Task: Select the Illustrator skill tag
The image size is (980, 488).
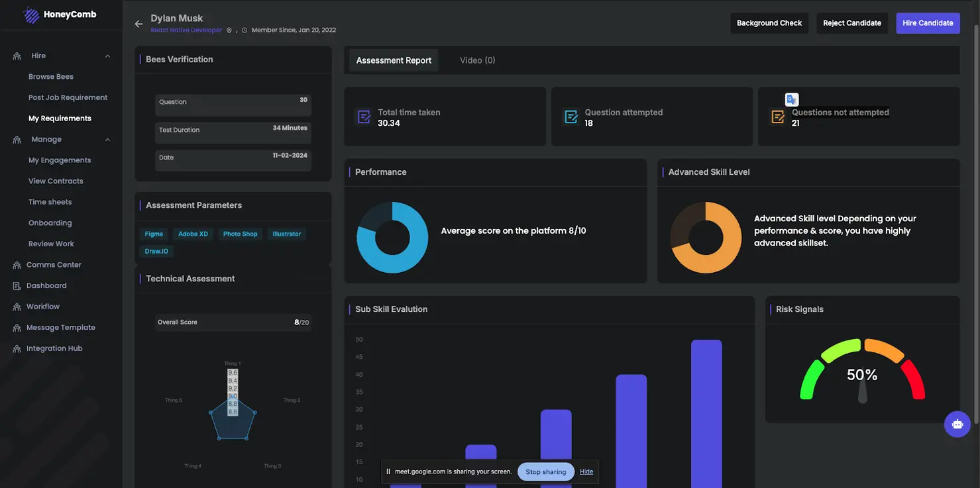Action: coord(287,234)
